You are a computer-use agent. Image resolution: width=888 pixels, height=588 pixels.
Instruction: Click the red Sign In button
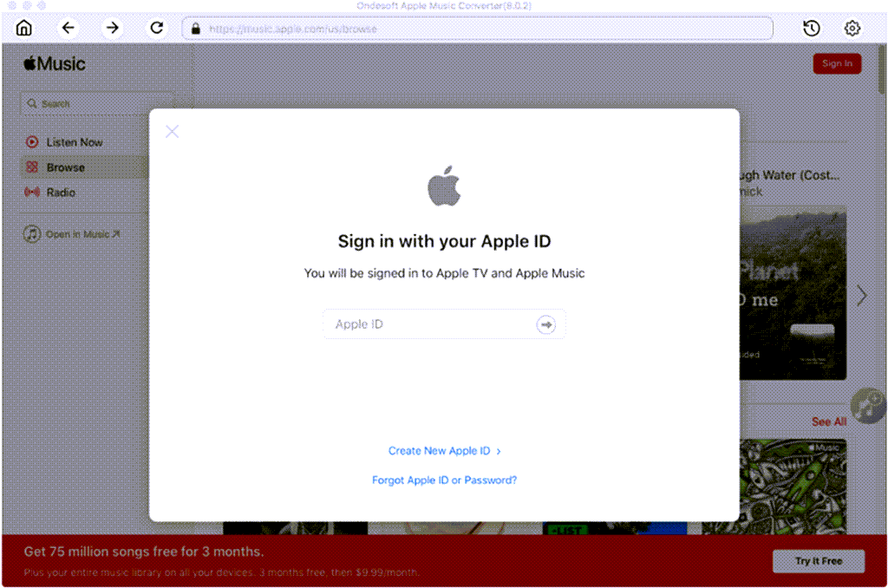click(837, 63)
